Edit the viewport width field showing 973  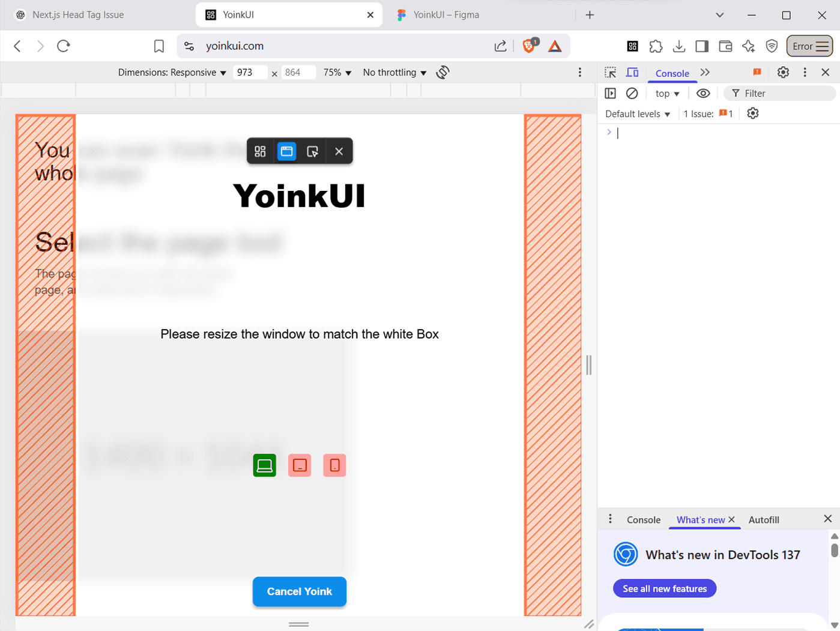pyautogui.click(x=250, y=72)
